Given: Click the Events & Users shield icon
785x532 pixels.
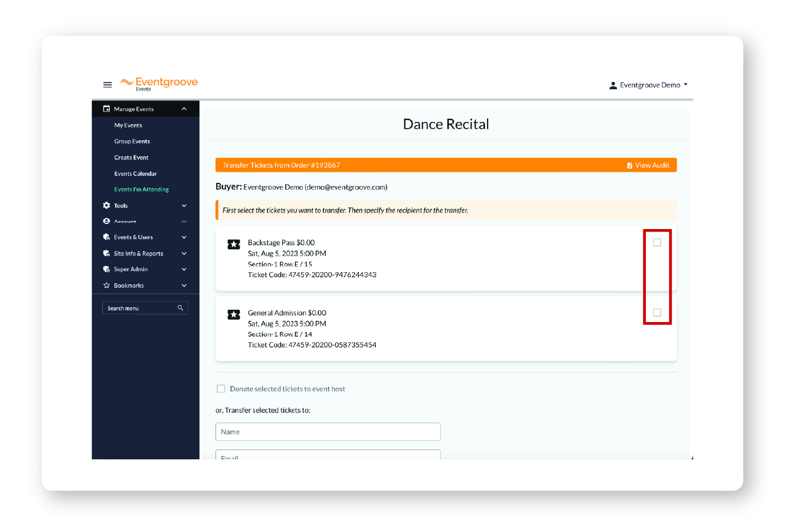Looking at the screenshot, I should point(107,237).
